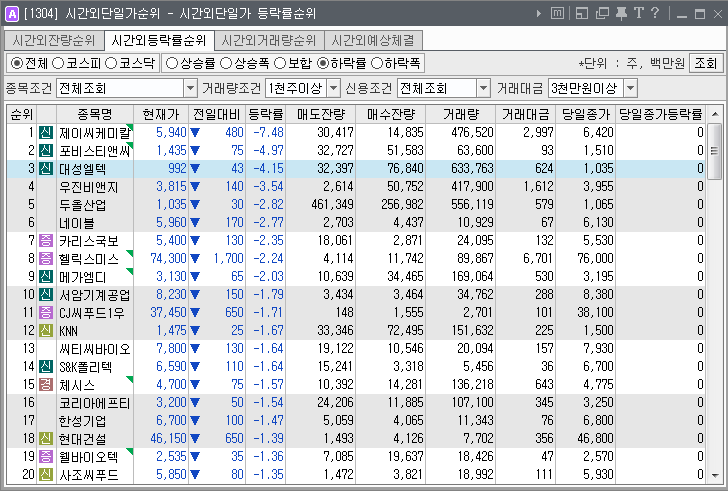Select the 한성기업 stock row name
Screen dimensions: 728x491
coord(83,421)
